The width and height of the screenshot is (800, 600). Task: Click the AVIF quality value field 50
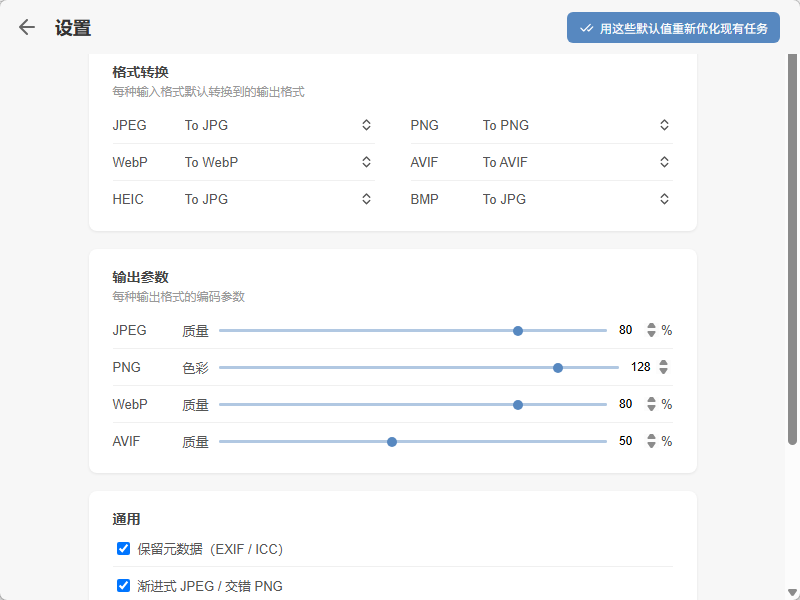626,441
